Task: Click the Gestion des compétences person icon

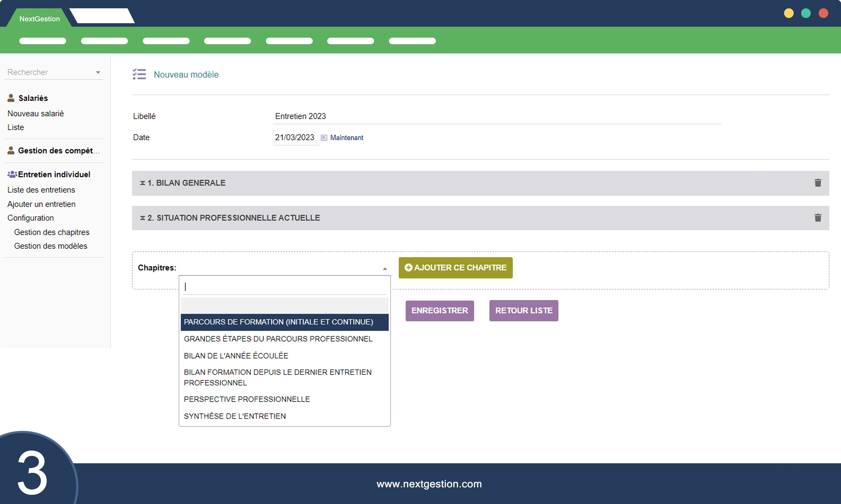Action: coord(11,151)
